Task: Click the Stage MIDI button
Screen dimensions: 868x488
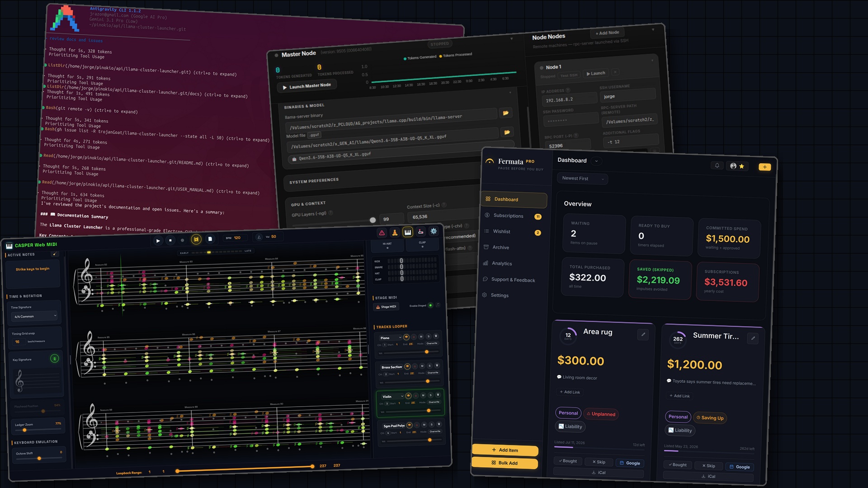Action: [x=387, y=307]
